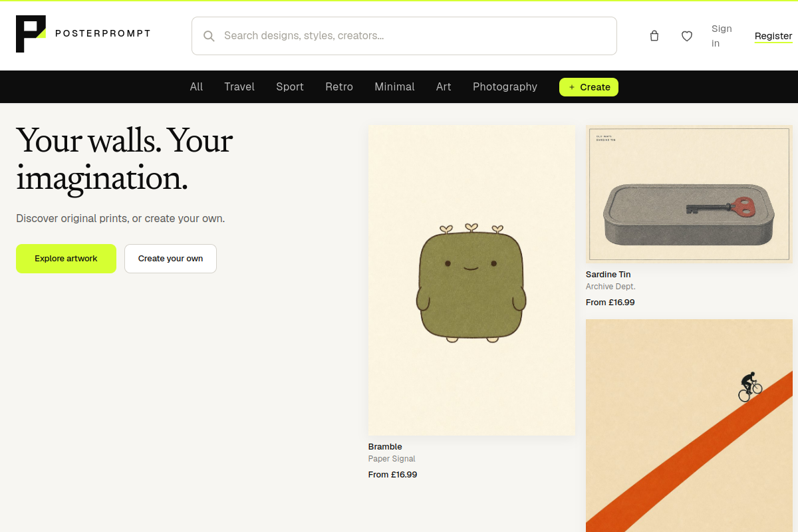Open the cyclist on orange road poster
This screenshot has height=532, width=798.
coord(689,426)
